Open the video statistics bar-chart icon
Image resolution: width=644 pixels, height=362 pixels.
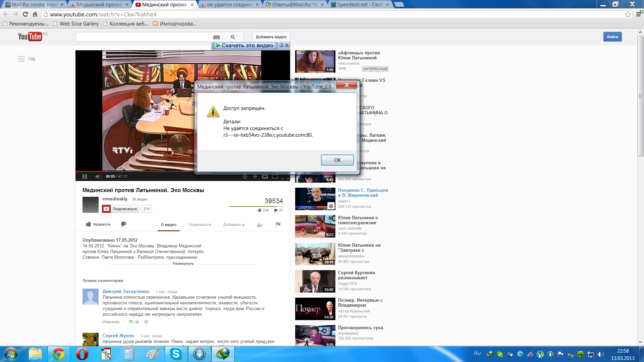pyautogui.click(x=260, y=225)
